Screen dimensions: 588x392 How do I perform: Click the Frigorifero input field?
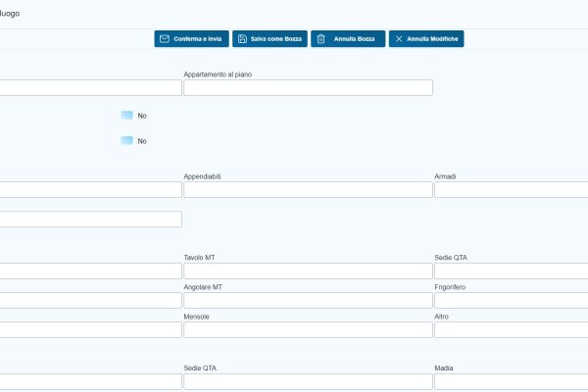click(512, 301)
